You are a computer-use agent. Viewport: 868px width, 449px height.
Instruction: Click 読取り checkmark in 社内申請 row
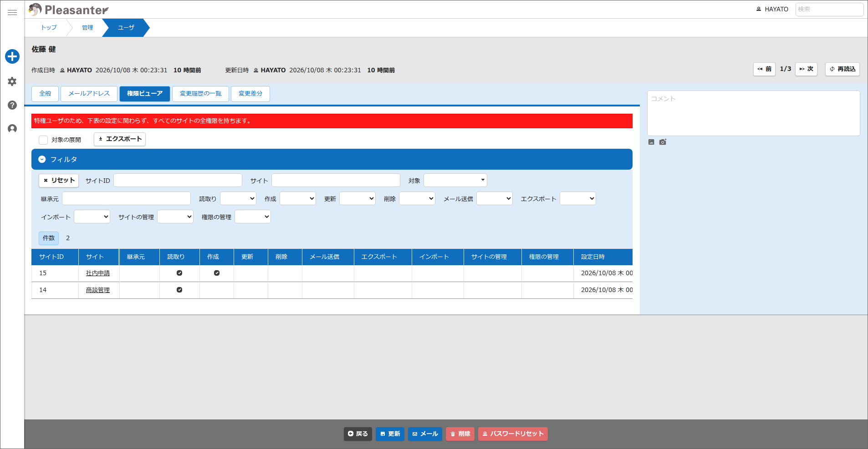point(179,273)
